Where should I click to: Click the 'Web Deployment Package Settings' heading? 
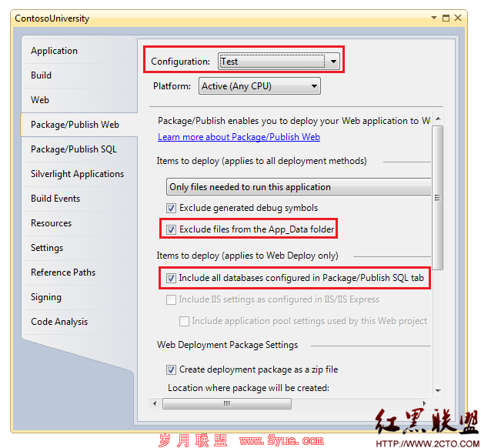[227, 345]
